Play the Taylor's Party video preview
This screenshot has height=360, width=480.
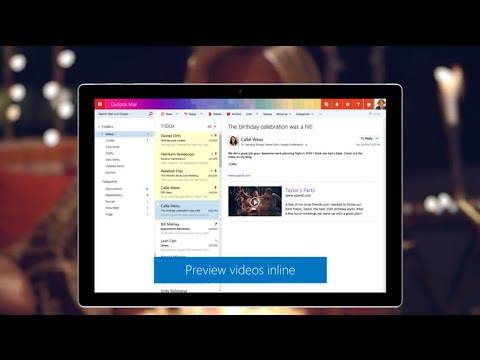coord(255,202)
